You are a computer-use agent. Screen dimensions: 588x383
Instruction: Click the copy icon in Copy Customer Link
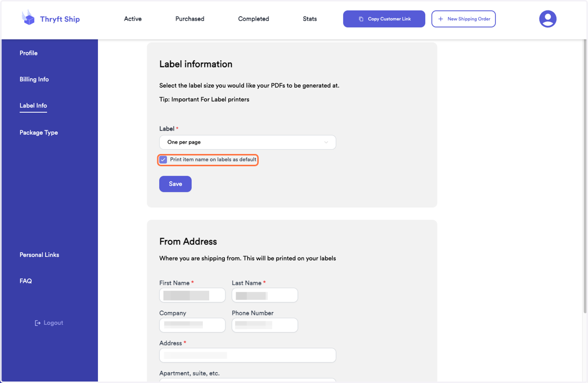[x=361, y=19]
